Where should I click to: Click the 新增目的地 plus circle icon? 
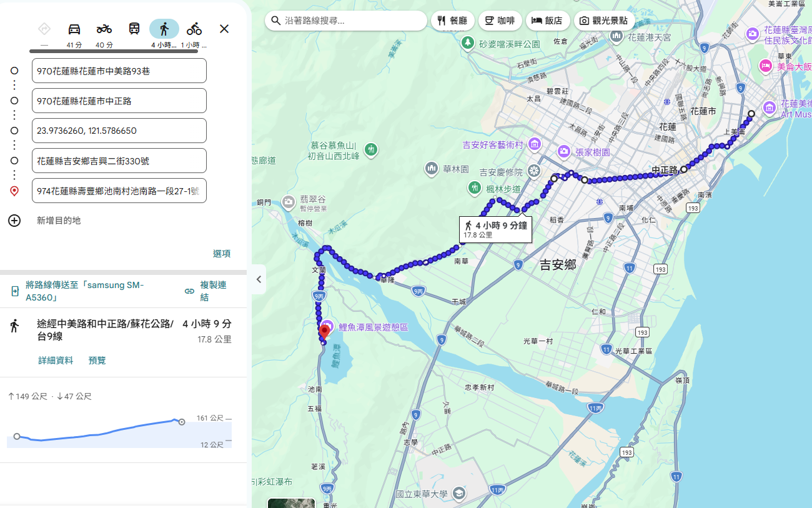tap(14, 221)
